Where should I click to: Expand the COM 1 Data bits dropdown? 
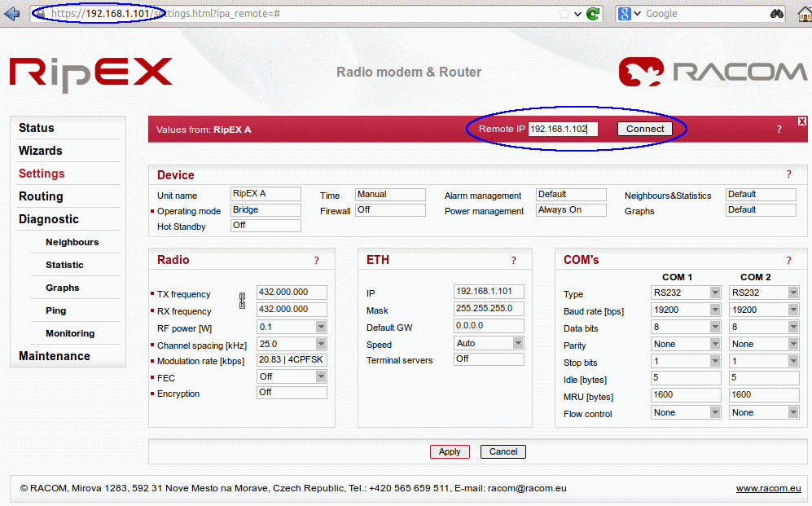point(715,326)
